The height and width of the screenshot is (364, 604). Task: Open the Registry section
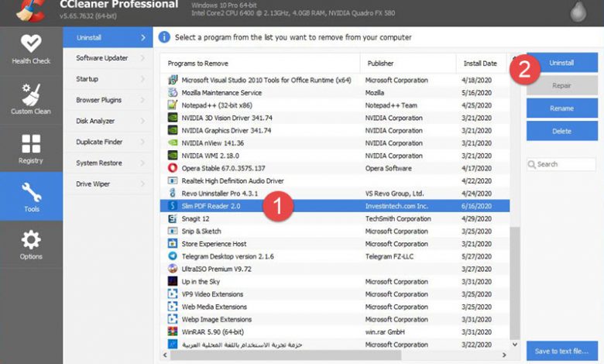31,149
